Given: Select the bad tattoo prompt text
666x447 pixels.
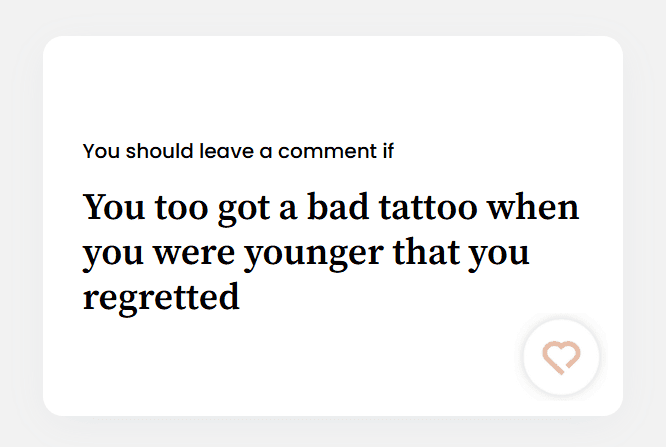Looking at the screenshot, I should (x=330, y=252).
